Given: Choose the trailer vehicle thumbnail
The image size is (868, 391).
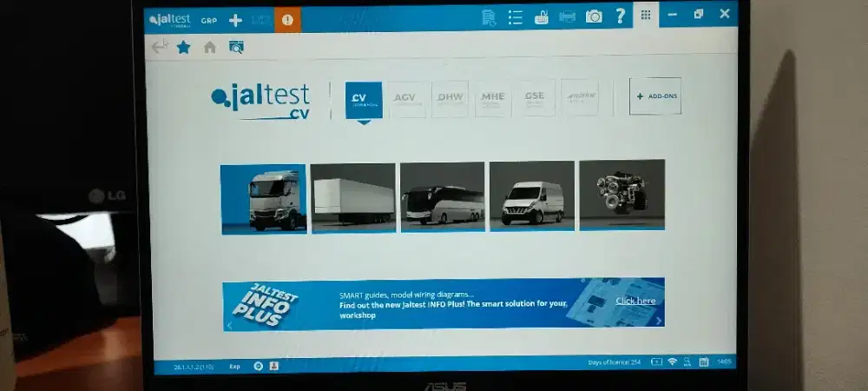Looking at the screenshot, I should (353, 198).
